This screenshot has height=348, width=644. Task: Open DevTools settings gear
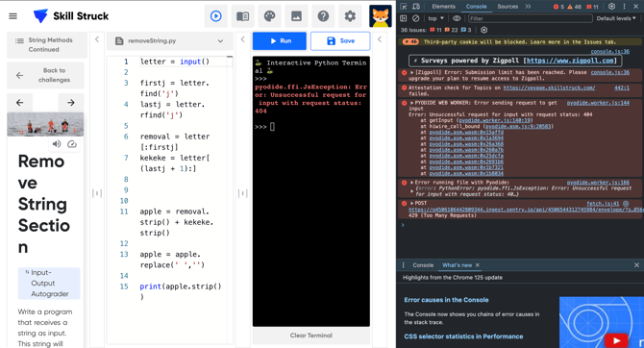(x=611, y=6)
